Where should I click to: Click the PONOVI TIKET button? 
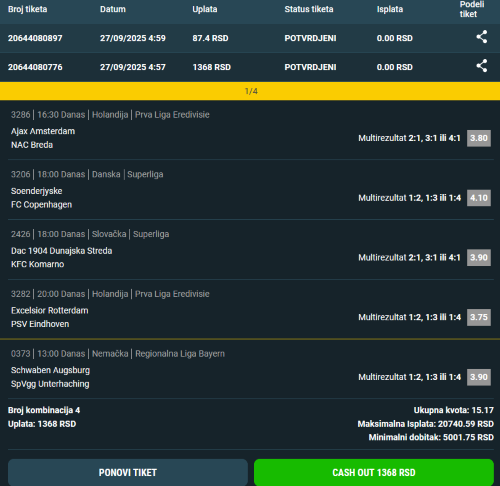(x=128, y=472)
